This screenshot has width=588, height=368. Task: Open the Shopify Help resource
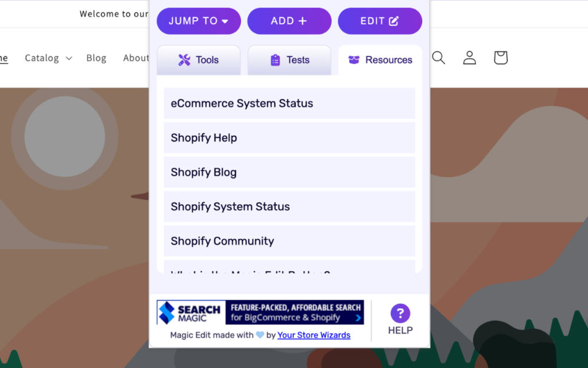289,138
